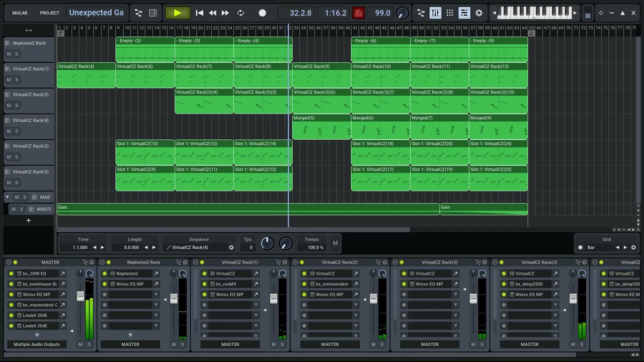The height and width of the screenshot is (362, 644).
Task: Open the settings gear in the top toolbar
Action: click(479, 13)
